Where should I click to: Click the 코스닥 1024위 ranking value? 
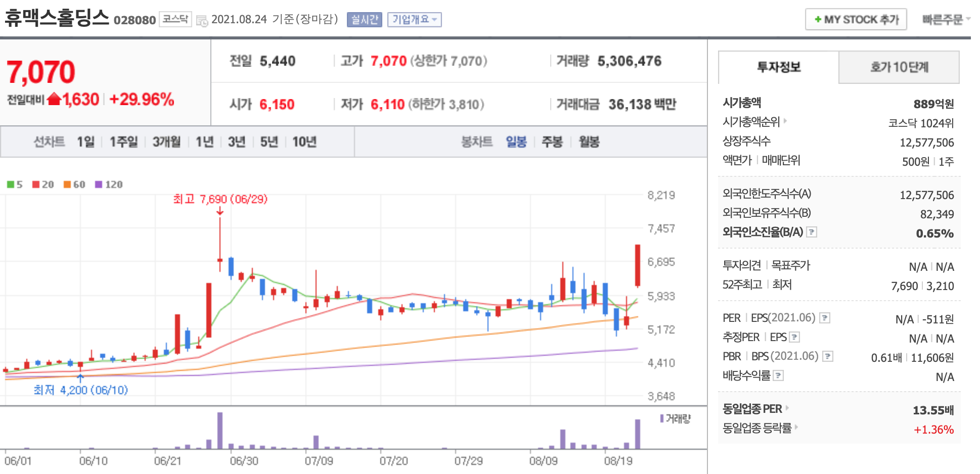[921, 123]
